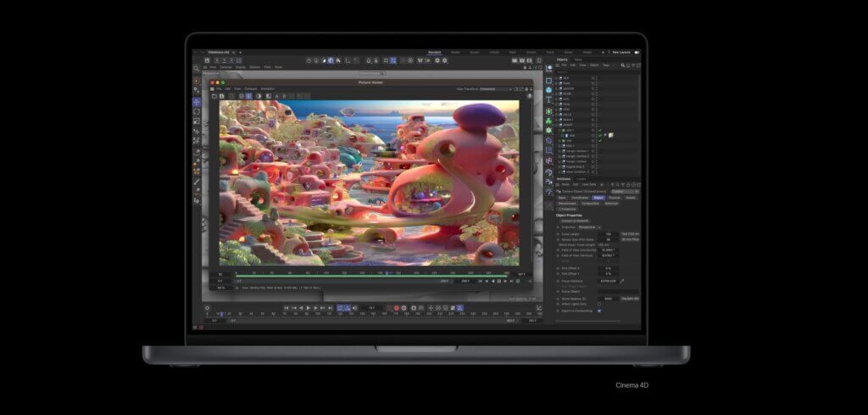Toggle the New Layouts switch
This screenshot has width=868, height=415.
637,53
